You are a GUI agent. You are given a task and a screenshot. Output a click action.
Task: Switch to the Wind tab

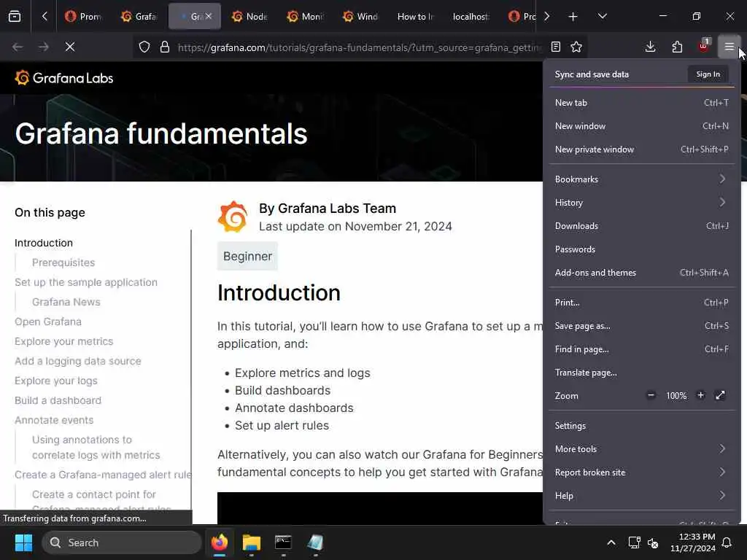coord(360,17)
